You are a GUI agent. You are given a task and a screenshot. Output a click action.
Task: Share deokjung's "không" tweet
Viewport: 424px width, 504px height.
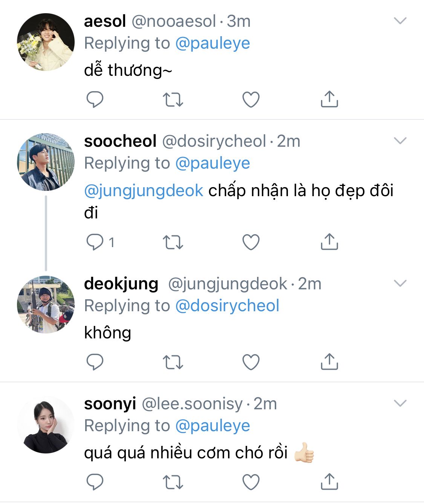click(x=329, y=362)
